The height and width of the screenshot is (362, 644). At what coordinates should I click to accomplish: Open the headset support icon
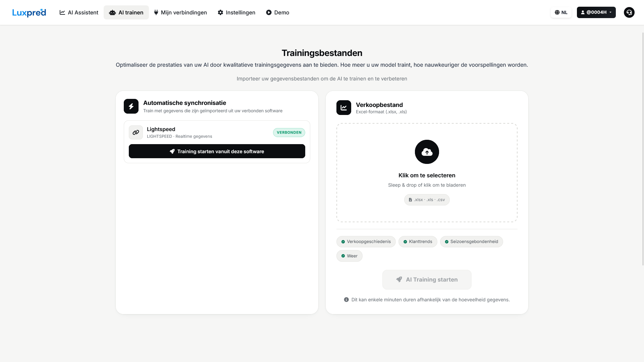629,12
